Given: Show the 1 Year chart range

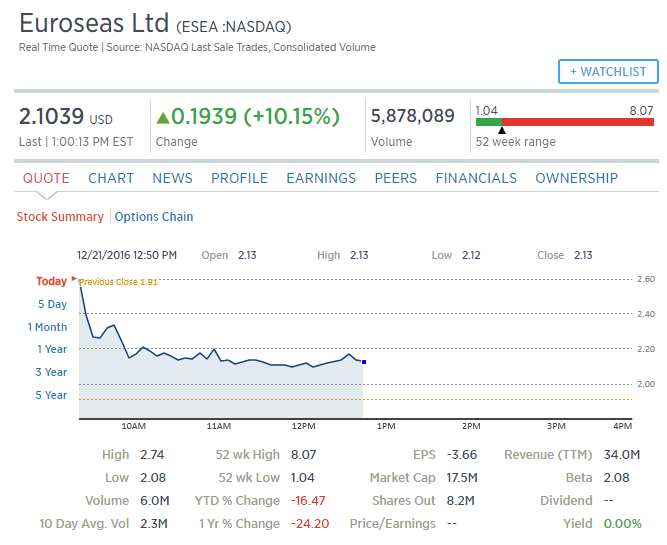Looking at the screenshot, I should tap(52, 349).
